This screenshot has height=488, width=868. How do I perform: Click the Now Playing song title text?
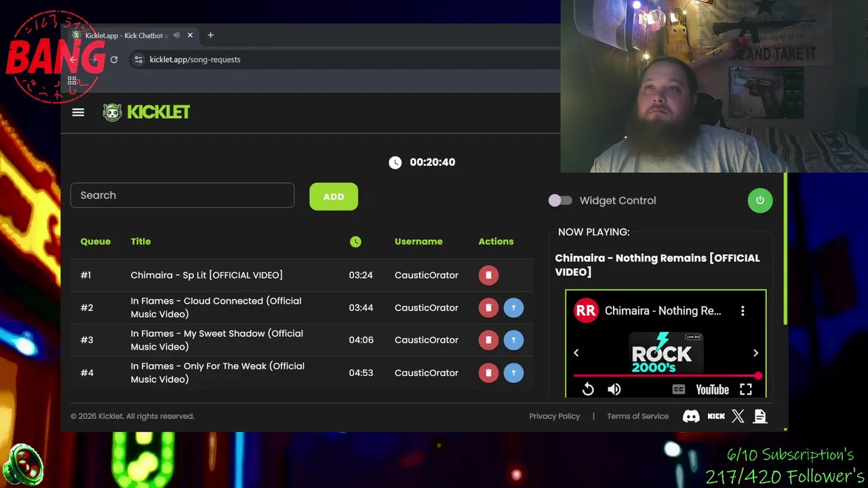pyautogui.click(x=657, y=265)
